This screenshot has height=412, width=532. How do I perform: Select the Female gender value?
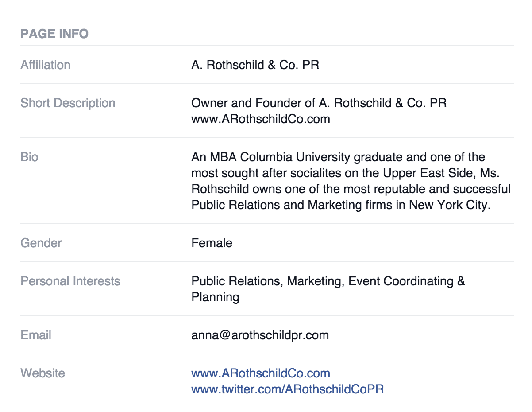tap(212, 243)
